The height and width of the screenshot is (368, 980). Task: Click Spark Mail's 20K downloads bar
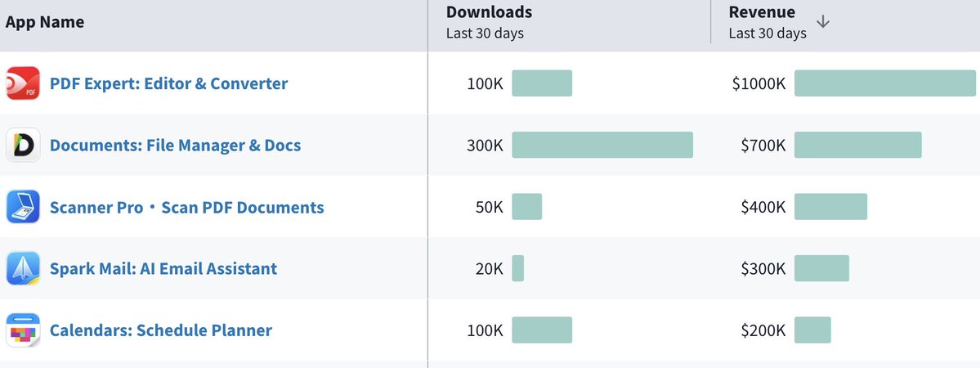(518, 268)
